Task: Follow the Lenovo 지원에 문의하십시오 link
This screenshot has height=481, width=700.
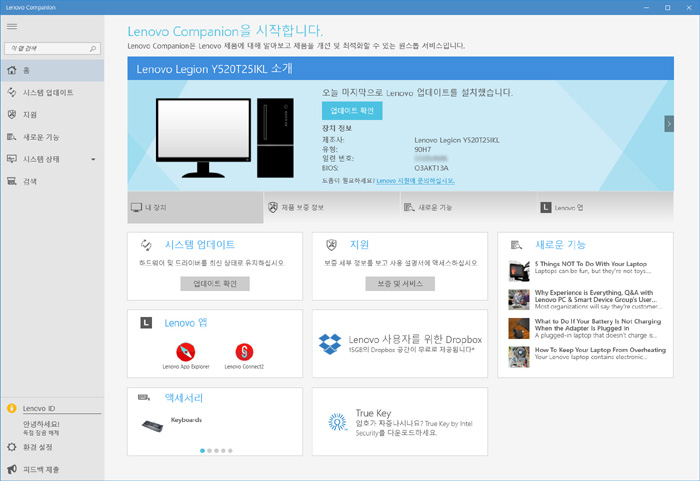Action: pyautogui.click(x=416, y=181)
